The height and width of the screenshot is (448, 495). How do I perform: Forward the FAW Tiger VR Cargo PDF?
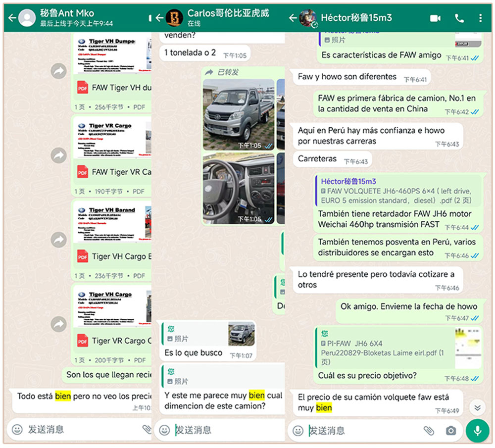(59, 155)
